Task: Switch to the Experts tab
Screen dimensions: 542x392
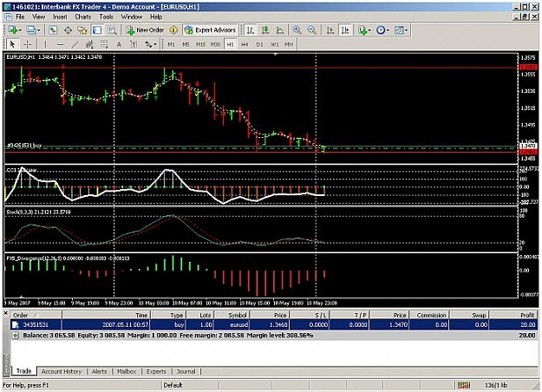Action: pyautogui.click(x=156, y=371)
